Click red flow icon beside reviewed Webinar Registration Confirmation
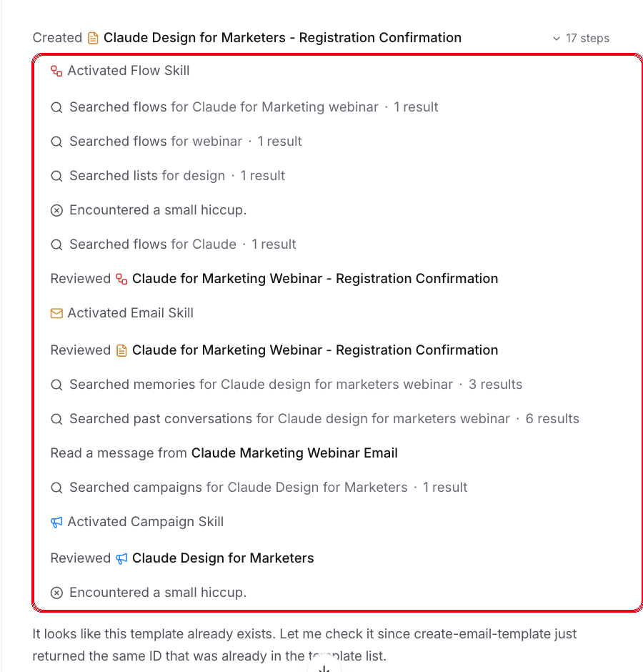Image resolution: width=643 pixels, height=672 pixels. pos(121,279)
